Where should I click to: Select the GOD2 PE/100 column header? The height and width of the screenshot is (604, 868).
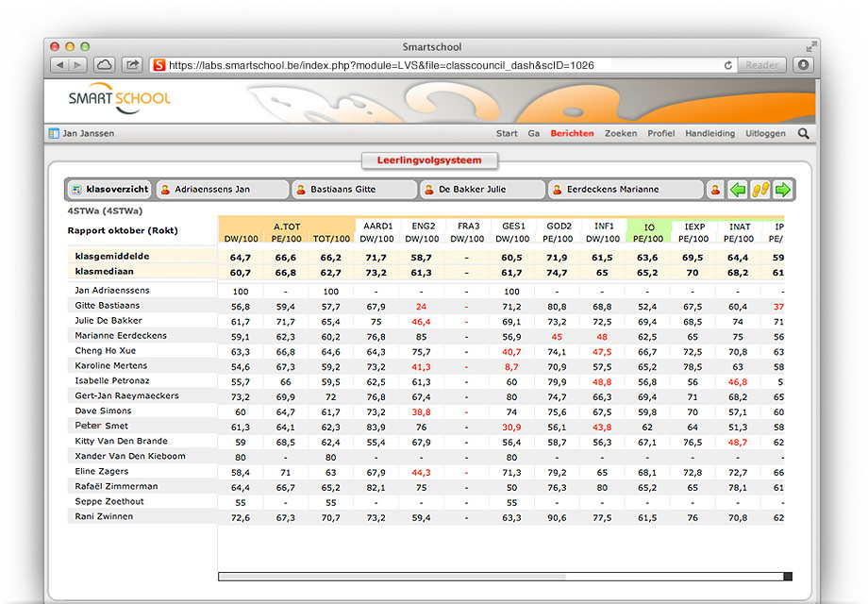pyautogui.click(x=558, y=233)
